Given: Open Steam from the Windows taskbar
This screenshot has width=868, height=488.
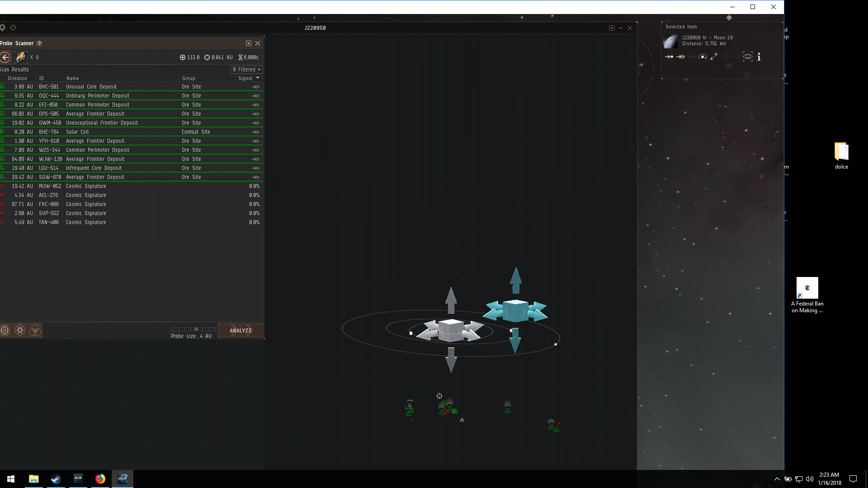Looking at the screenshot, I should (56, 479).
